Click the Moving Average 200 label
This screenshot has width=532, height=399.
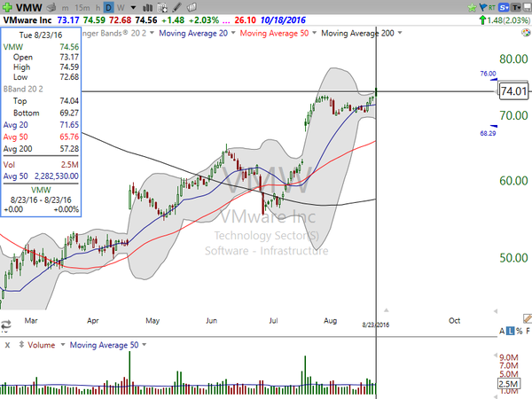tap(357, 33)
